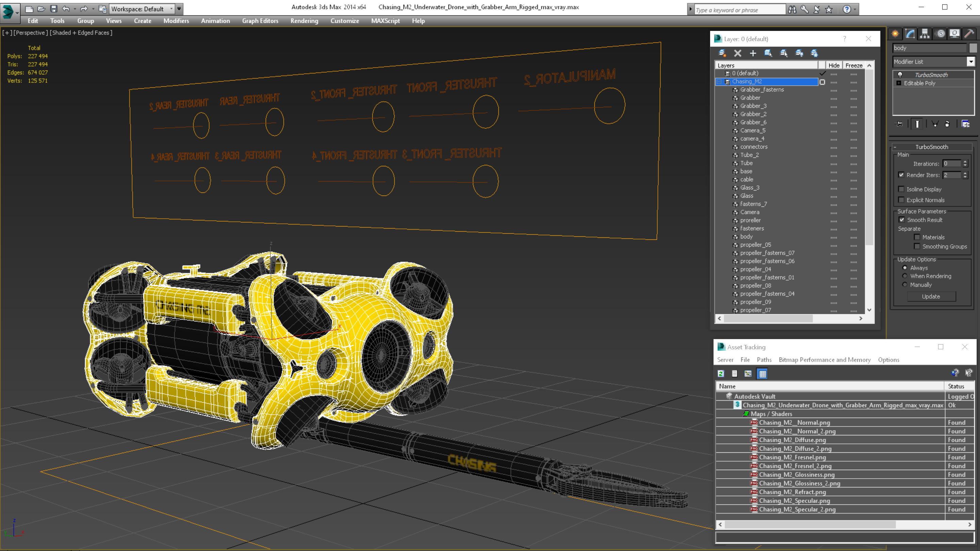Viewport: 980px width, 551px height.
Task: Click the New Scene icon in quick access toolbar
Action: coord(29,9)
